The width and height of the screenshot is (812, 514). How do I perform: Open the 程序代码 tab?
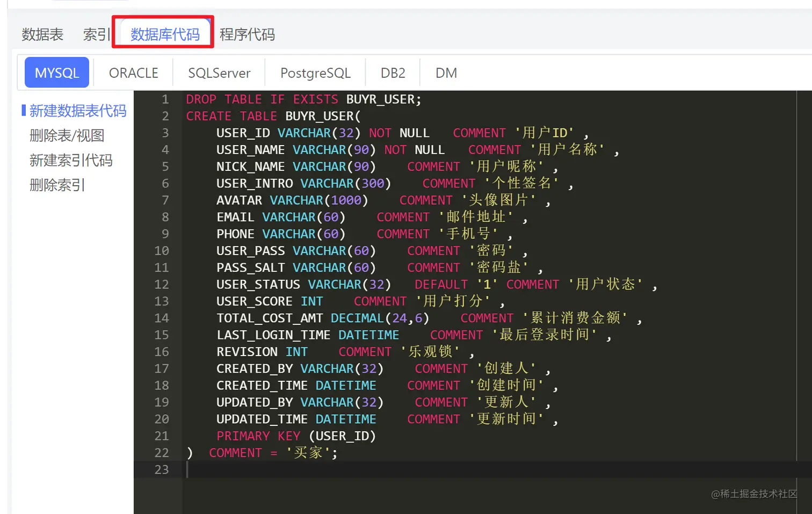[247, 34]
